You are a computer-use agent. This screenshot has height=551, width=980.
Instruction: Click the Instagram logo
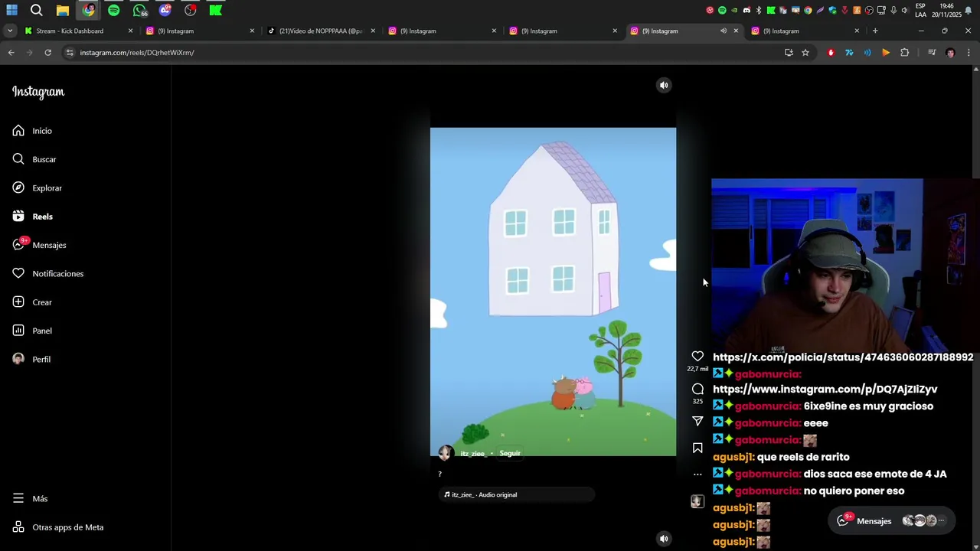38,92
